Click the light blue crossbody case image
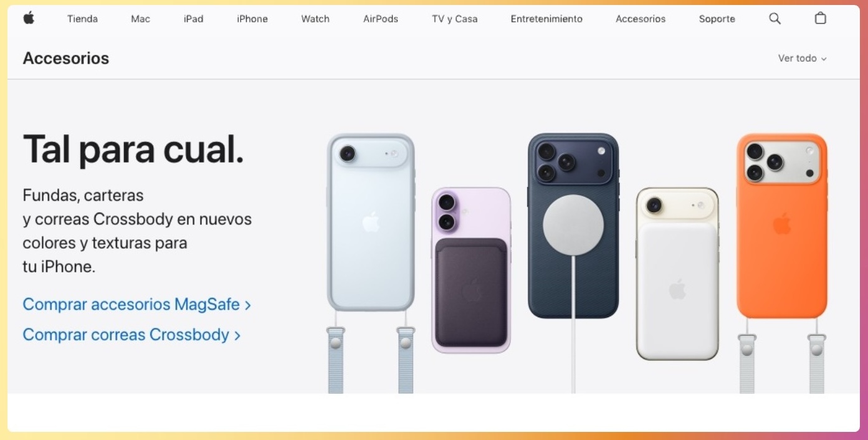Image resolution: width=868 pixels, height=440 pixels. pyautogui.click(x=371, y=262)
